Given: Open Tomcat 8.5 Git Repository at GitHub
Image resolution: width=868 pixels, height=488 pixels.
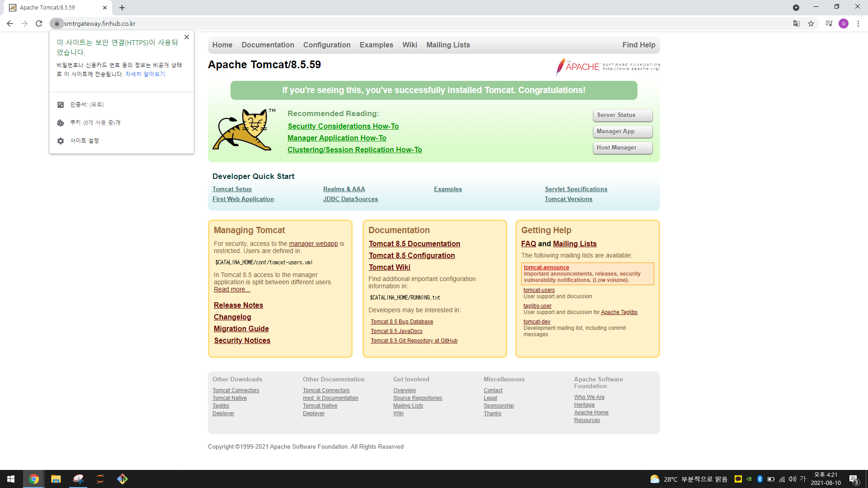Looking at the screenshot, I should (414, 341).
